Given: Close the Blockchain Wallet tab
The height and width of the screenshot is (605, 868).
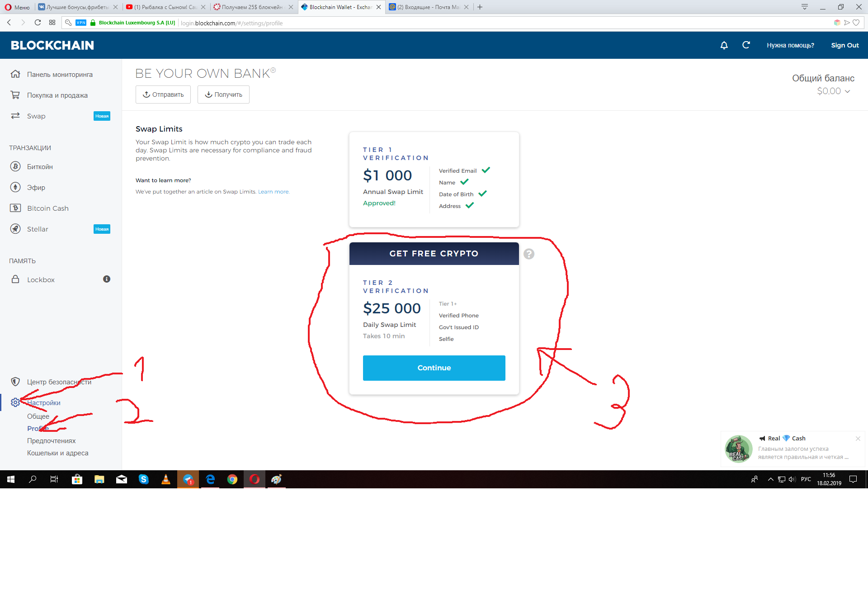Looking at the screenshot, I should [379, 7].
